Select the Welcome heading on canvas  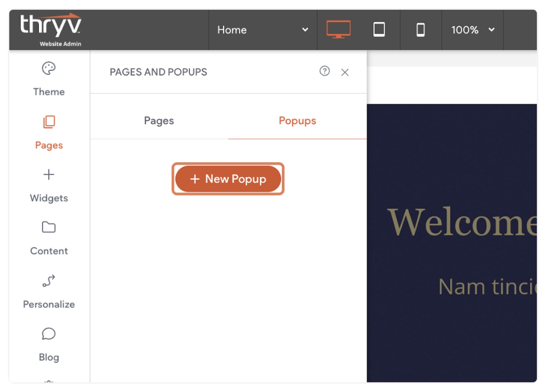point(462,222)
